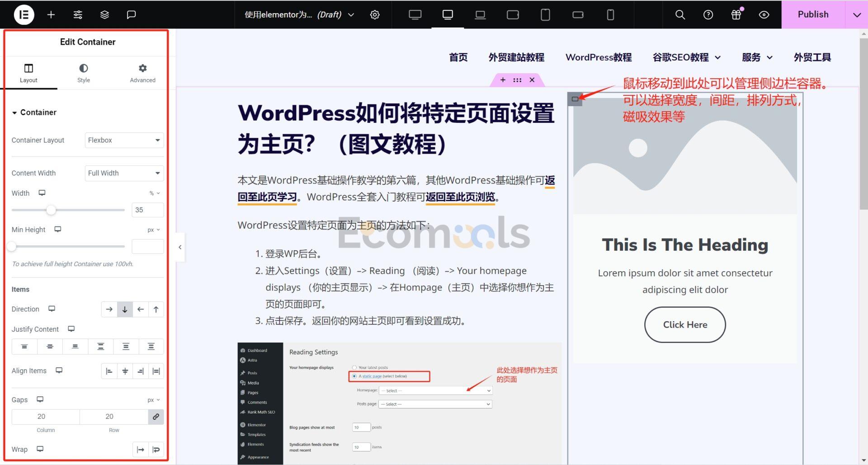The image size is (868, 465).
Task: Switch to Mobile Landscape preview
Action: [x=578, y=14]
